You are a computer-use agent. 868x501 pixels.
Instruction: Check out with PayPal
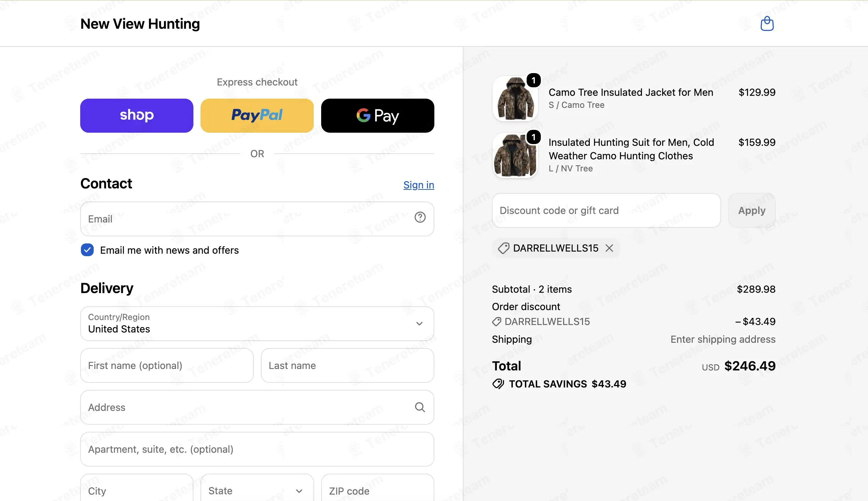(257, 116)
